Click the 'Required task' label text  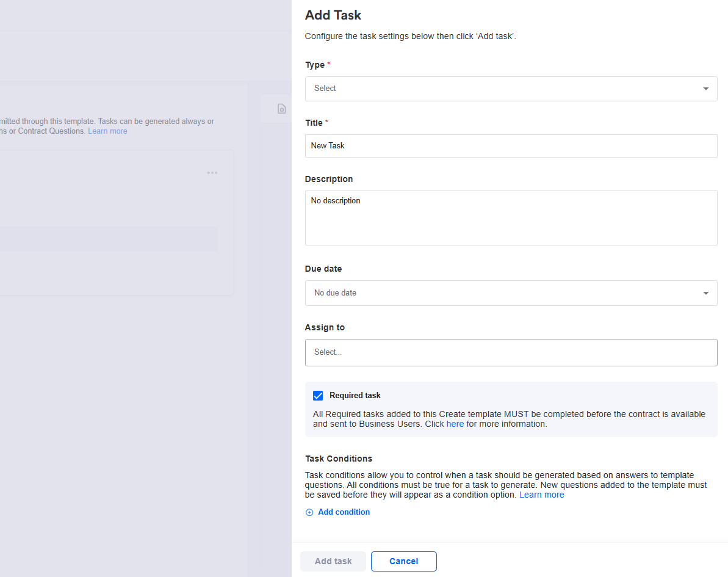[355, 396]
